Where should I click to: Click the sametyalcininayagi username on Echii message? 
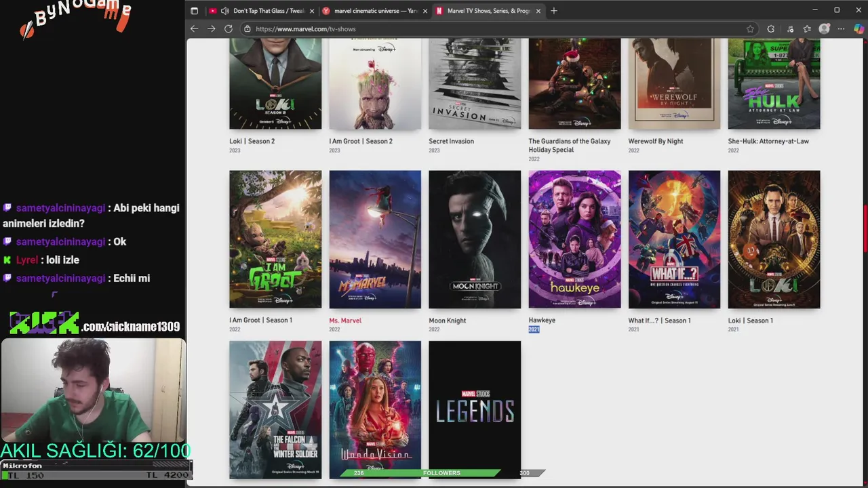60,278
